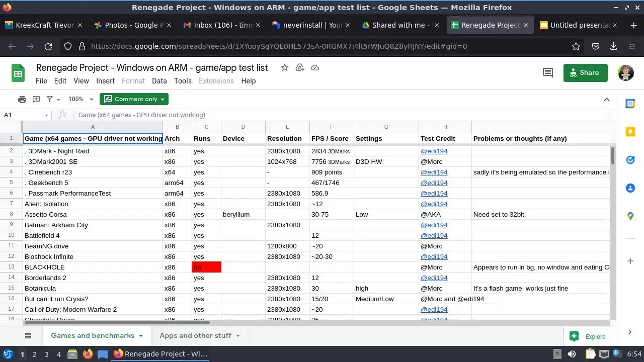Viewport: 644px width, 362px height.
Task: Open Firefox downloads panel
Action: 613,46
